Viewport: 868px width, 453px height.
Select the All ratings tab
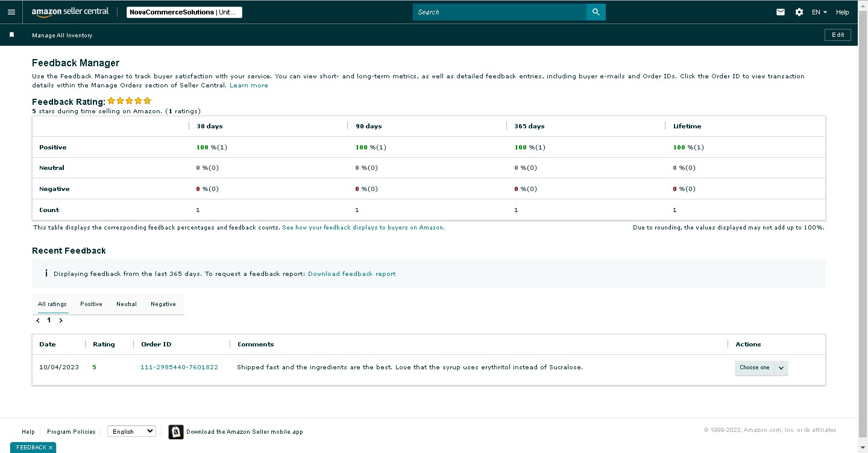tap(52, 304)
